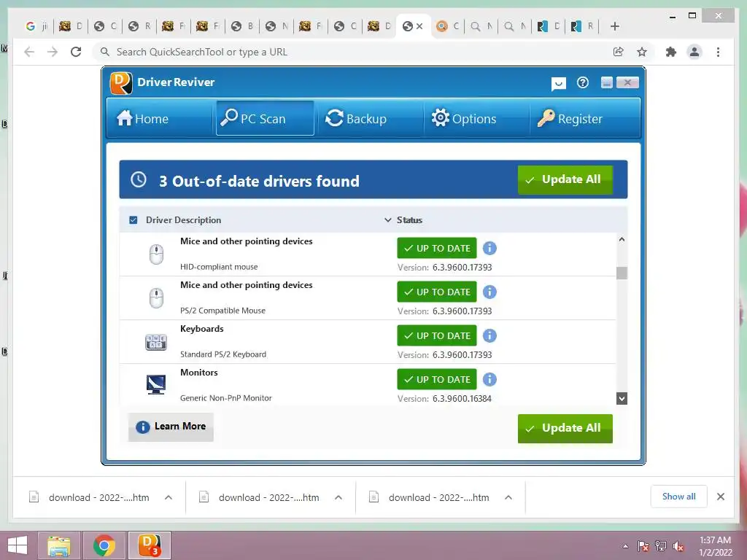Show hidden system tray icons
The image size is (747, 560).
(625, 546)
